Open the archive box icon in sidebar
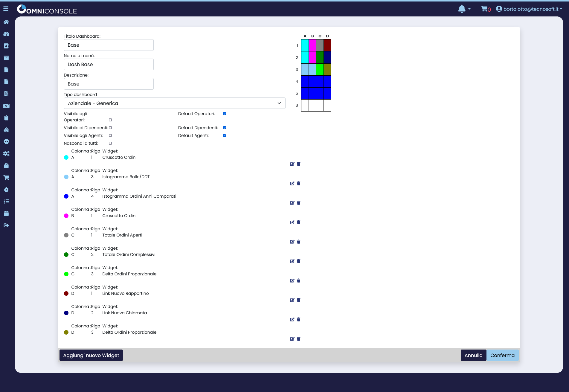Screen dimensions: 569x392 point(6,58)
